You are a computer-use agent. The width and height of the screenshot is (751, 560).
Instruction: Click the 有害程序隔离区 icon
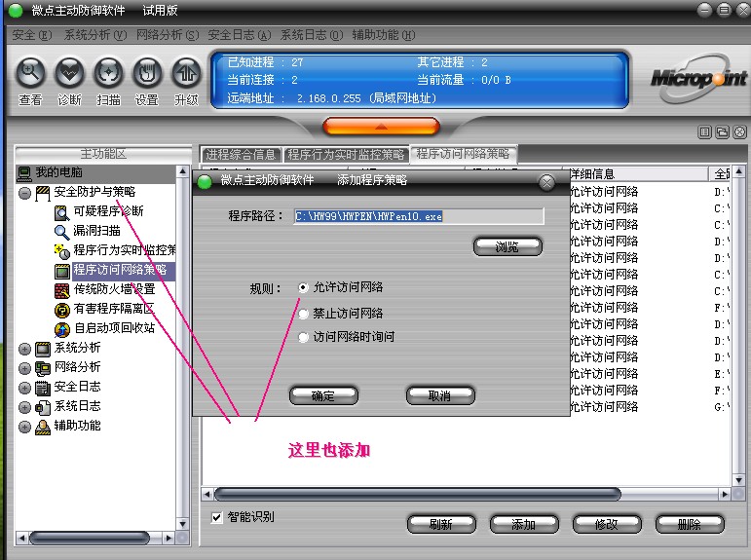[x=61, y=310]
